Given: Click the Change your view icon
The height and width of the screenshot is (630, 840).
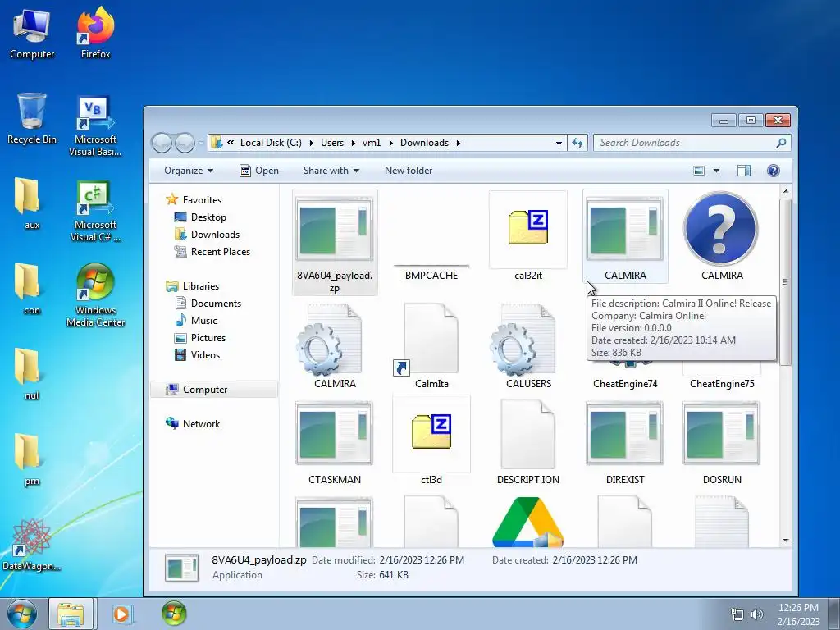Looking at the screenshot, I should (699, 171).
